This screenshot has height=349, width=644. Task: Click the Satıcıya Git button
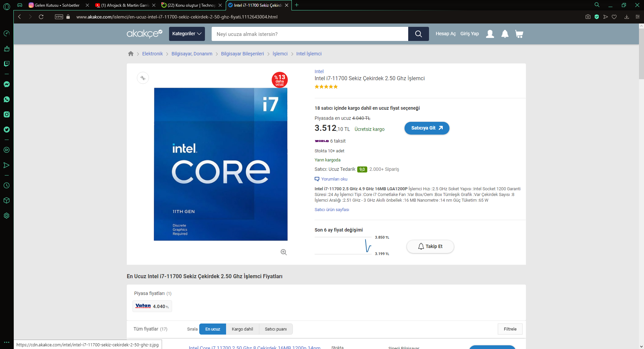click(x=427, y=128)
